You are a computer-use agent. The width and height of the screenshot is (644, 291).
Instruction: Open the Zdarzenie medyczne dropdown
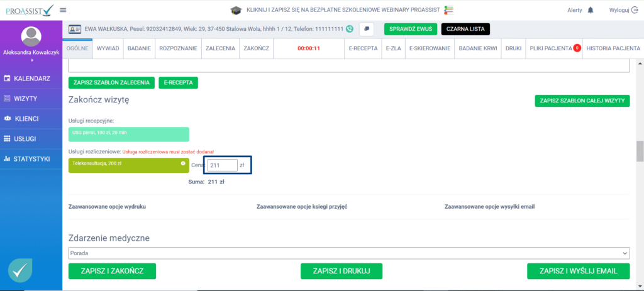tap(348, 253)
